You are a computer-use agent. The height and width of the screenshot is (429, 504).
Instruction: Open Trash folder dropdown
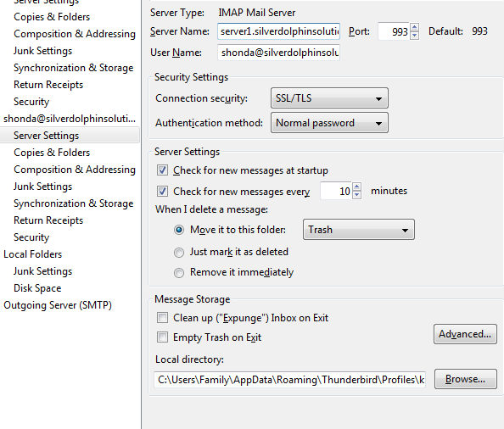[359, 230]
